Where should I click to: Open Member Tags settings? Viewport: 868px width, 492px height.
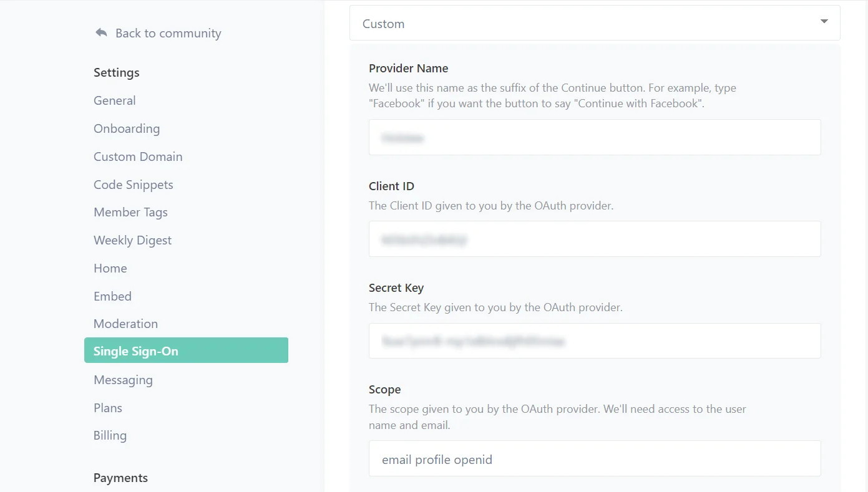click(x=130, y=212)
